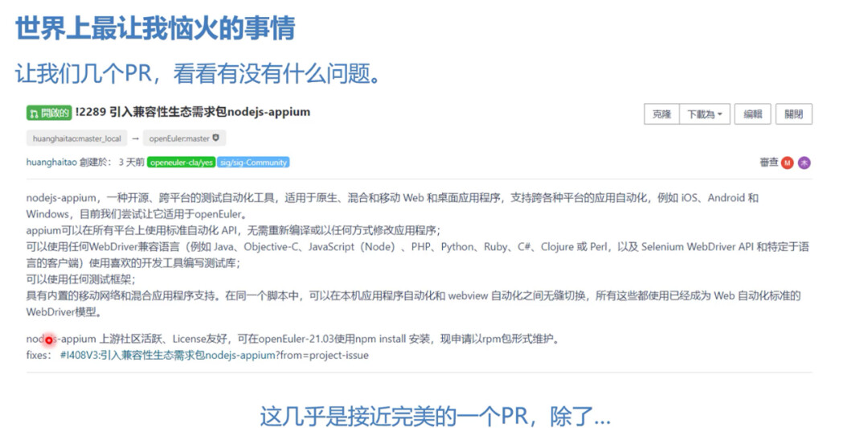Click the huanghaitao:master_local source branch tag
The width and height of the screenshot is (868, 428).
76,138
